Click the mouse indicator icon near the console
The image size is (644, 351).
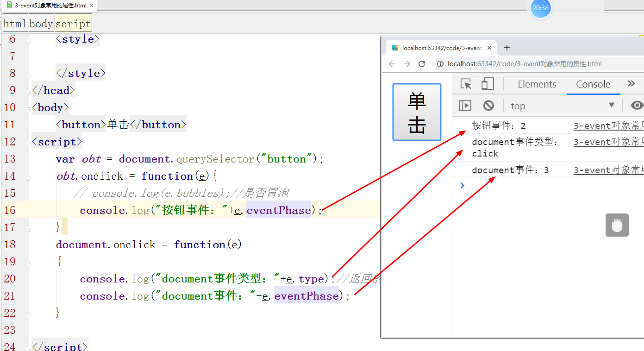(617, 225)
